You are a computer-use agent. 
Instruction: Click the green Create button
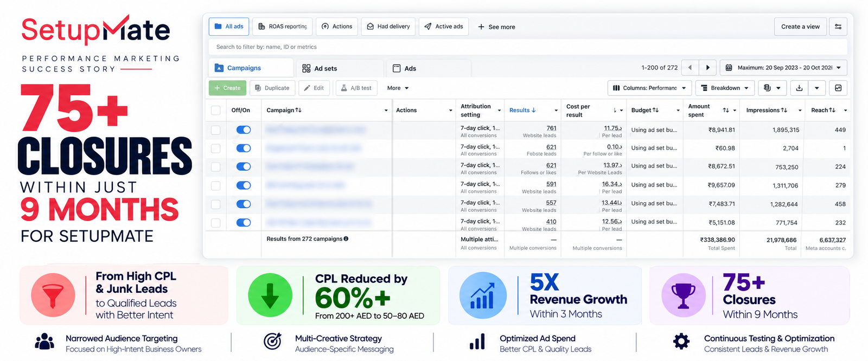(x=227, y=88)
